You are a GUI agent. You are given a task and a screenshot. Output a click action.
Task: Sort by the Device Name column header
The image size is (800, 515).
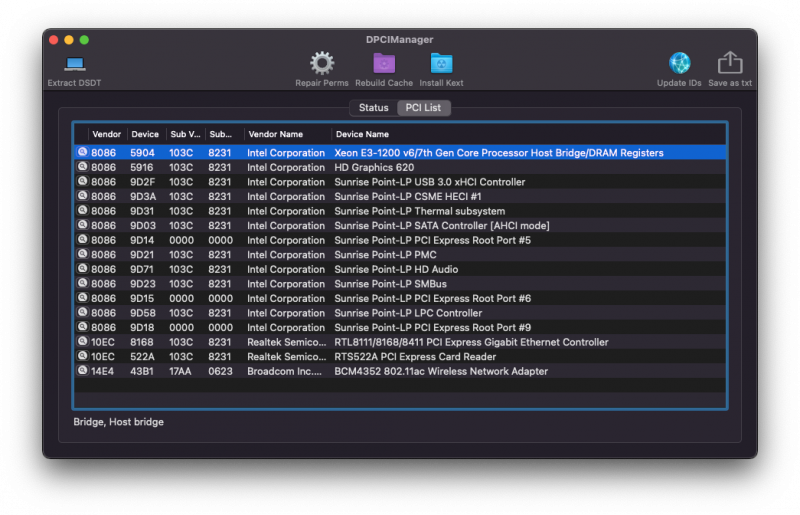(x=362, y=134)
